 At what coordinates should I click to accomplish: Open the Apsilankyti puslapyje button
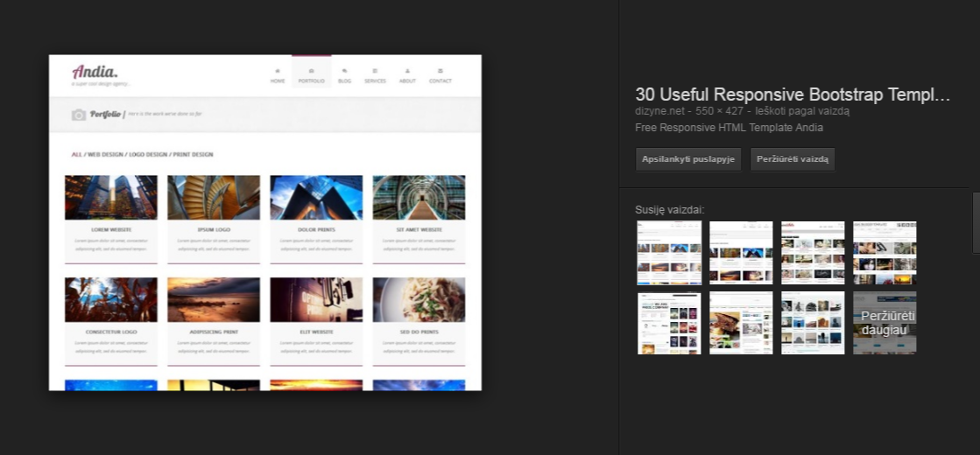pos(688,159)
